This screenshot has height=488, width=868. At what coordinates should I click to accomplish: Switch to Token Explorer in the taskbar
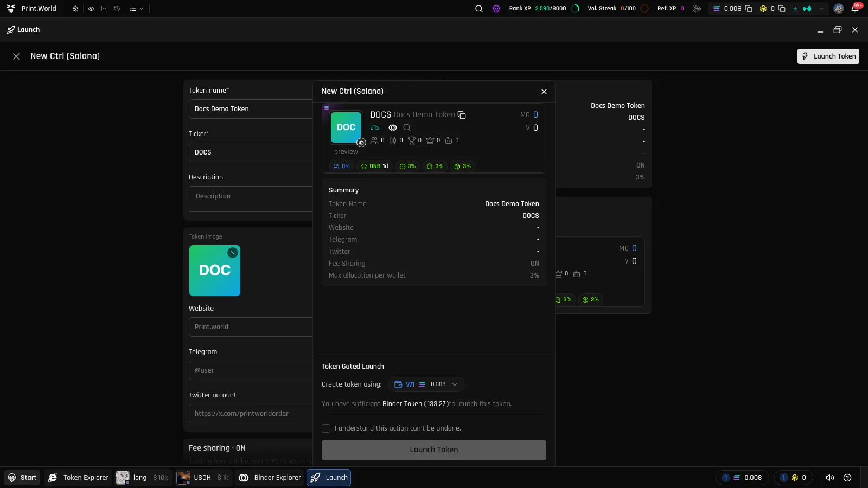point(79,478)
